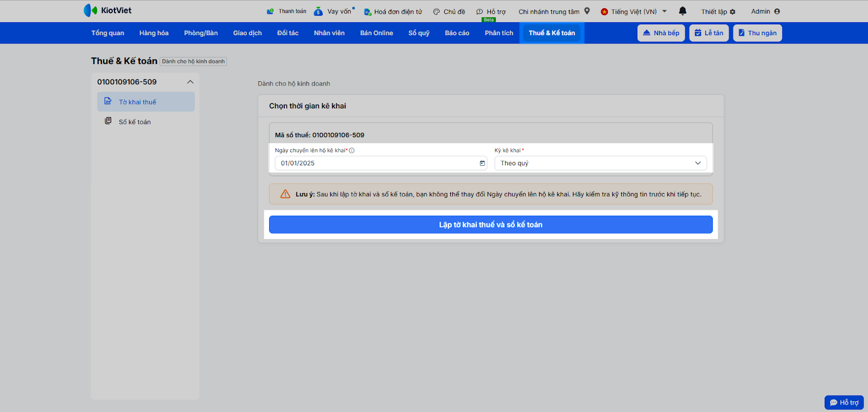Click the Tờ khai thuế sidebar icon
The image size is (868, 412).
[108, 101]
